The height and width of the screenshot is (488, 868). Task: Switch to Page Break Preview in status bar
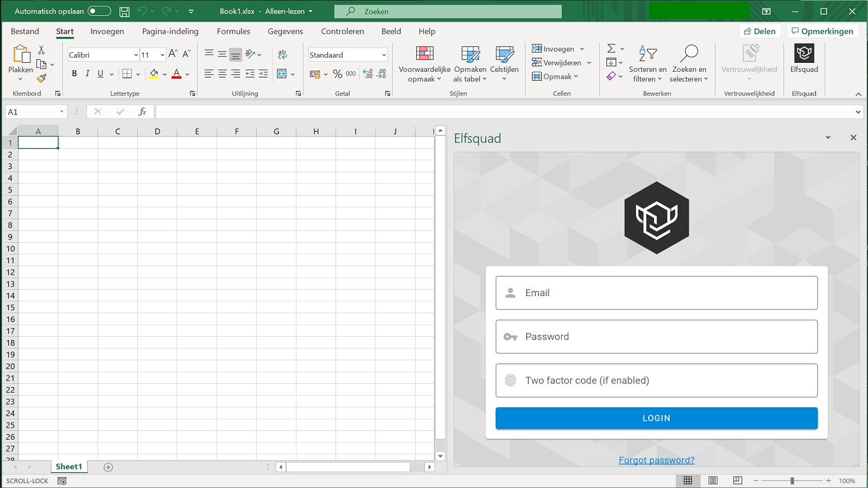click(737, 481)
